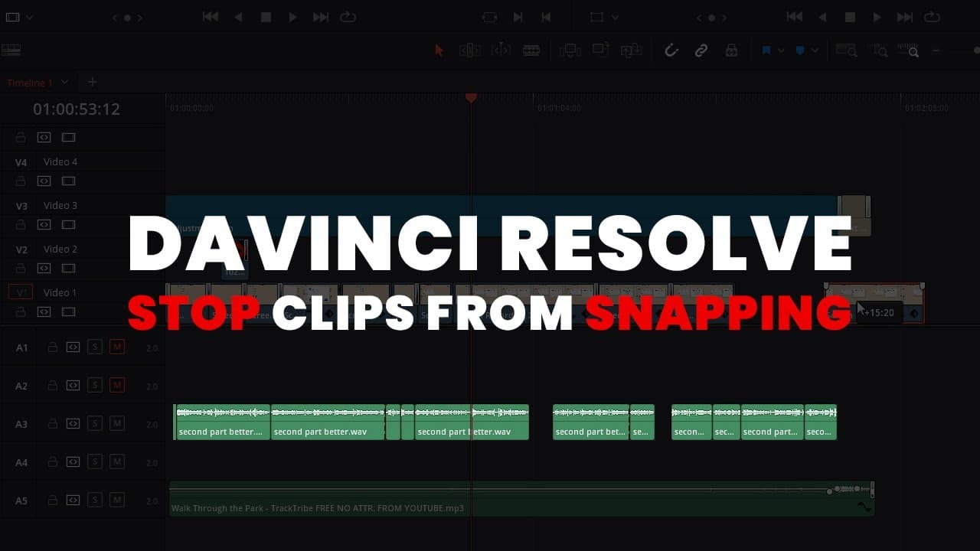Click the zoom out minus icon
Viewport: 980px width, 551px height.
(936, 51)
